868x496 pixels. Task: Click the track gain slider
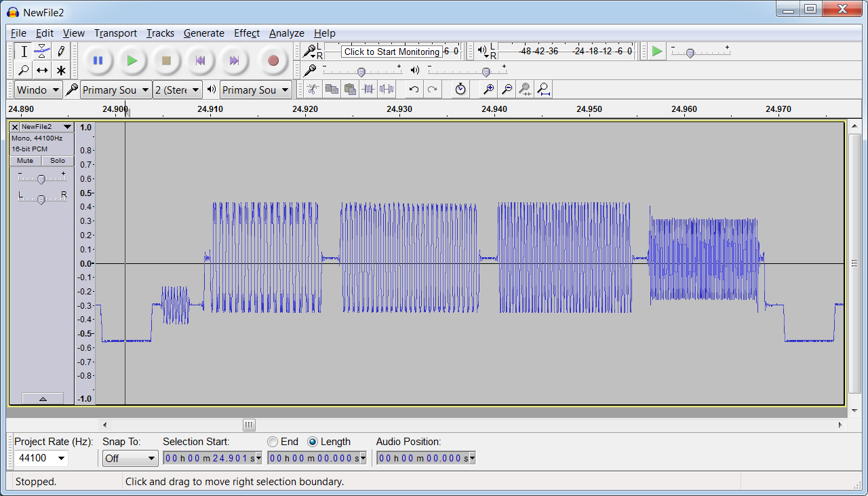(41, 179)
